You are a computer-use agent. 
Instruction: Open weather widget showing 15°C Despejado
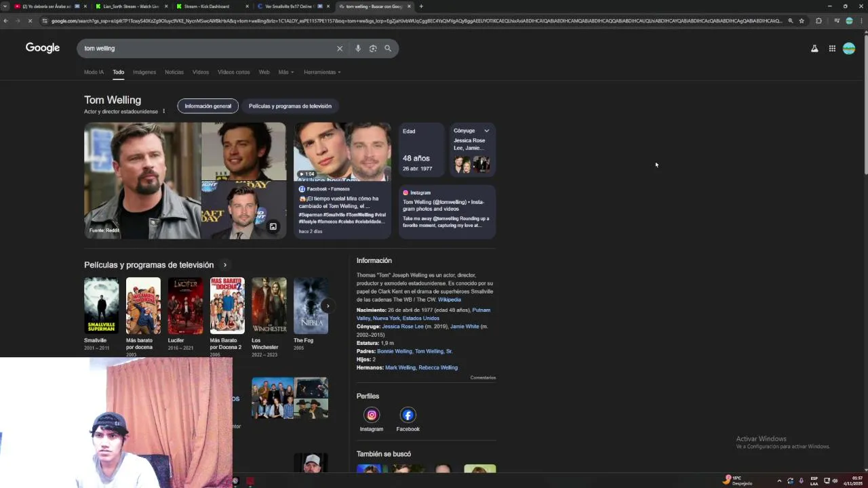click(738, 481)
